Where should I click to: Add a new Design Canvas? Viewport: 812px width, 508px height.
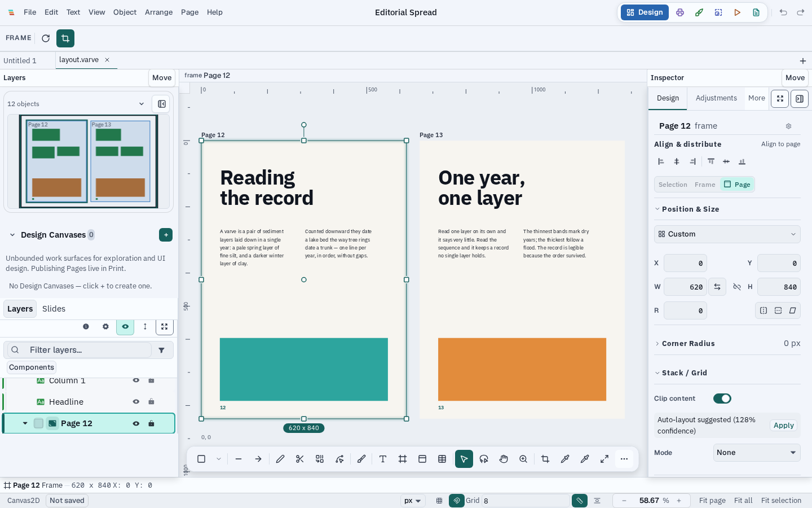(166, 235)
